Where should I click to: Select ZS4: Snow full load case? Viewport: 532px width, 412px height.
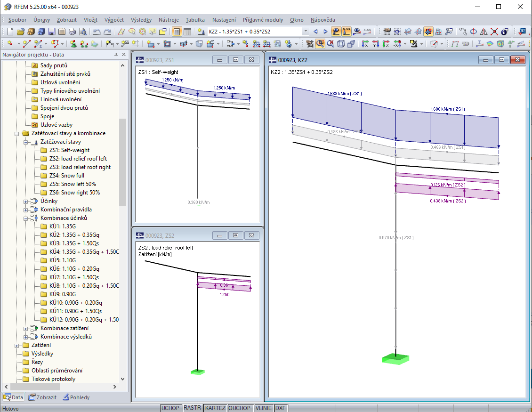[66, 176]
